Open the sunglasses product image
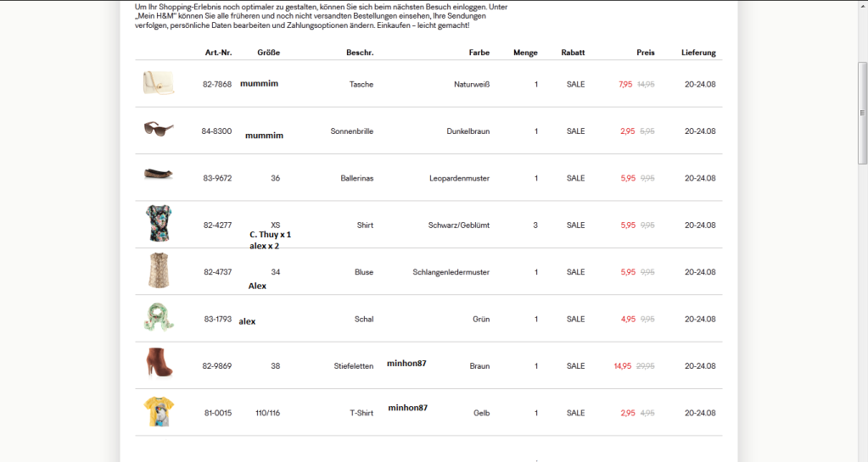This screenshot has width=868, height=462. (x=159, y=130)
